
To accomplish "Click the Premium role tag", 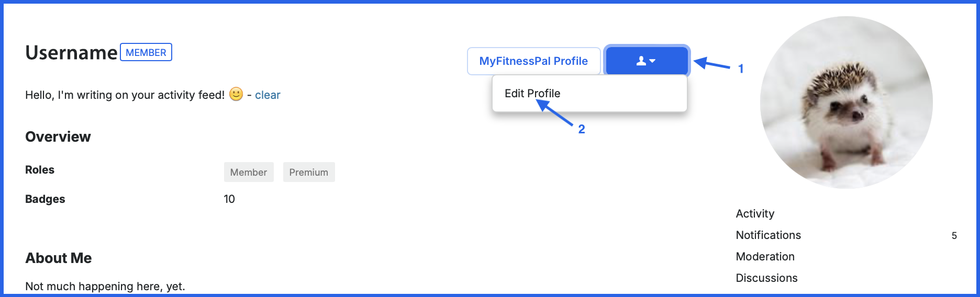I will click(x=309, y=172).
